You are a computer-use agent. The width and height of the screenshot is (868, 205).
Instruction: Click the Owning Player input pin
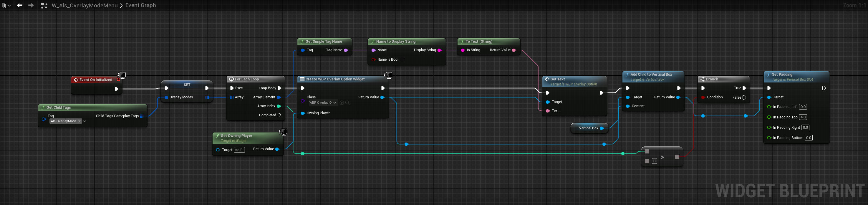pos(303,113)
